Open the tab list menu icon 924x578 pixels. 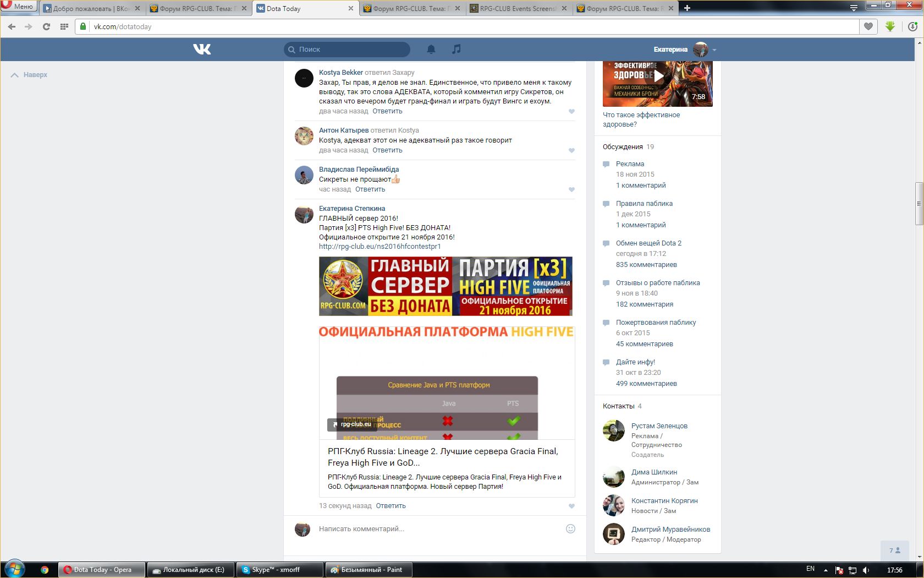[854, 8]
